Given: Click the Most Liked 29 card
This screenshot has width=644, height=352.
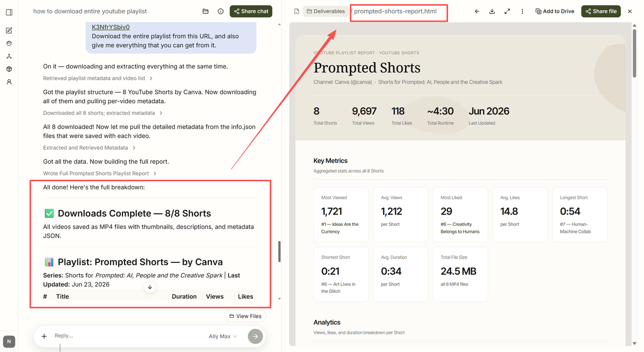Looking at the screenshot, I should (x=460, y=215).
